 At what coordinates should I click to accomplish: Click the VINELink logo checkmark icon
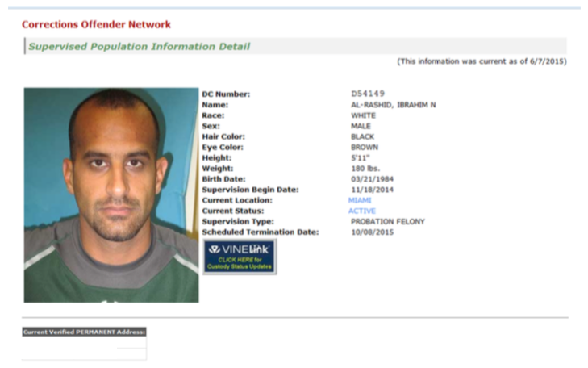click(214, 249)
